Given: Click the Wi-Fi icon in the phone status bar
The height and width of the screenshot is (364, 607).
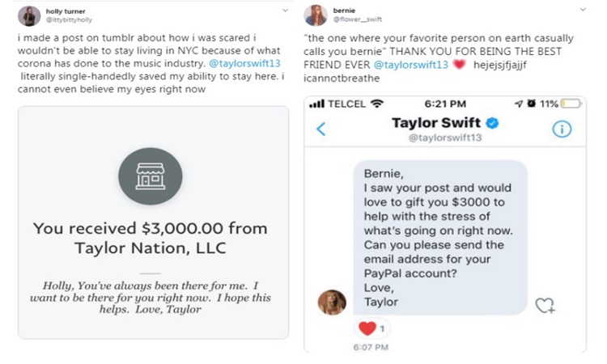Looking at the screenshot, I should (376, 104).
